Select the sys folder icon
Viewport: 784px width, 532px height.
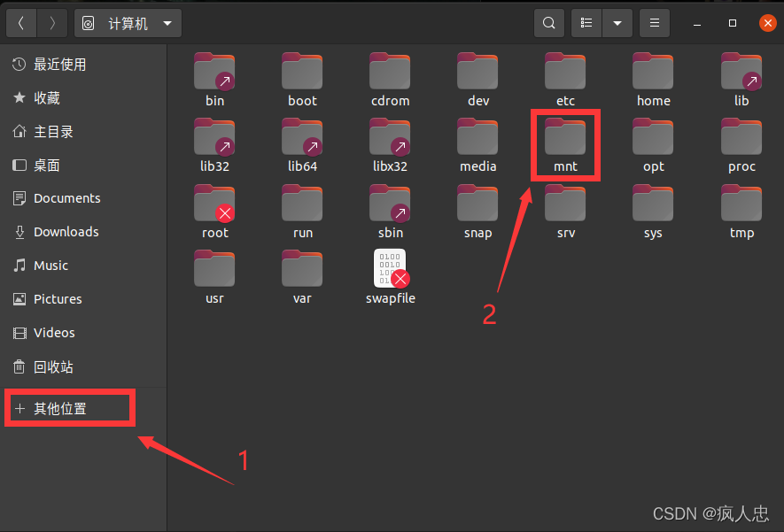point(653,204)
